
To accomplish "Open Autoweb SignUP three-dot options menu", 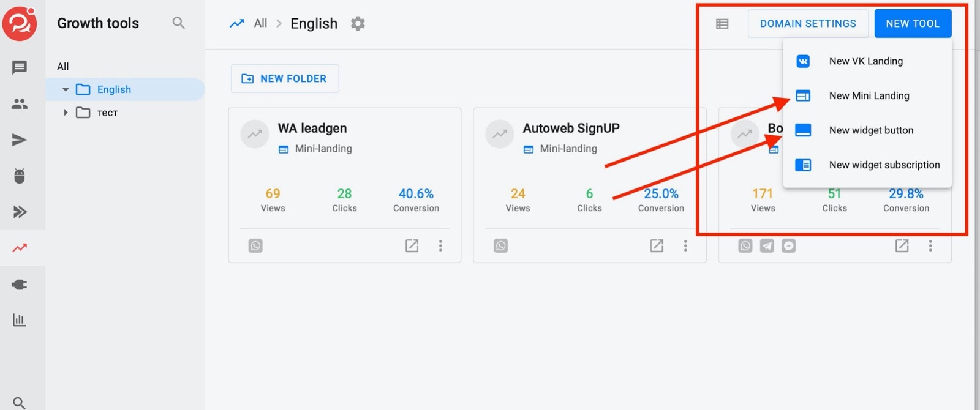I will point(685,246).
